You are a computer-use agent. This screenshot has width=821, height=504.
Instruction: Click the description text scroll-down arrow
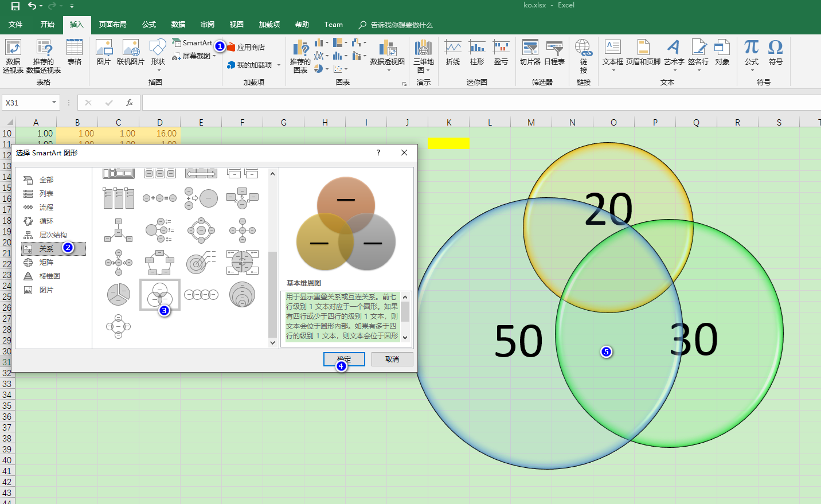tap(405, 337)
